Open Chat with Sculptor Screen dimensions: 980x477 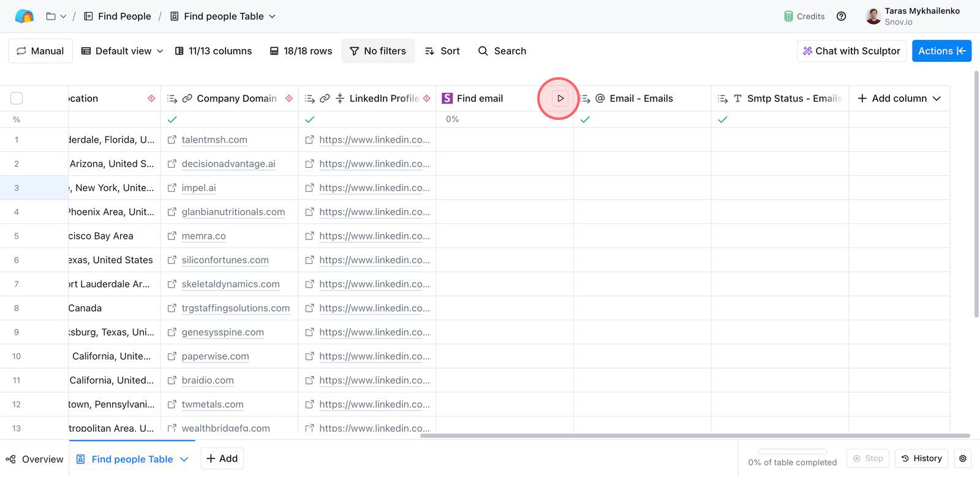pos(851,51)
